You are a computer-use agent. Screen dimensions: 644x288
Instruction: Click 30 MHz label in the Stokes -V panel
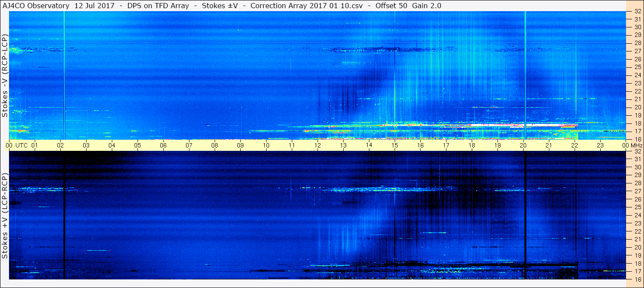click(x=638, y=27)
